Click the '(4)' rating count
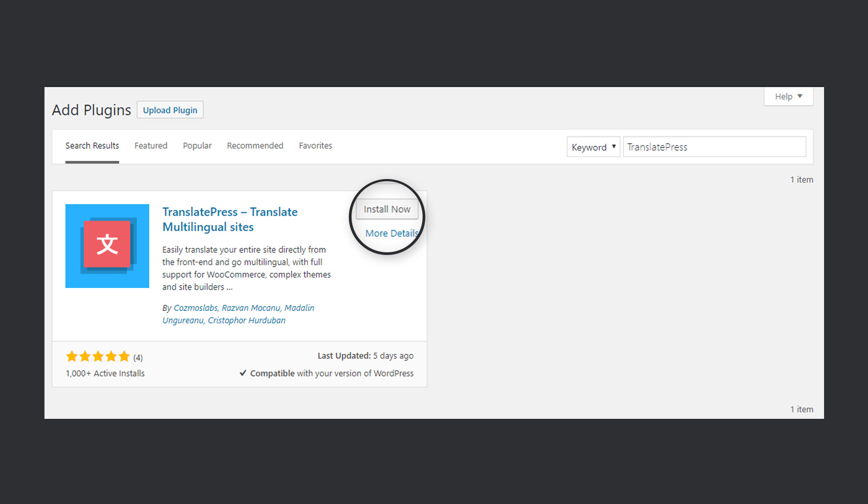Image resolution: width=868 pixels, height=504 pixels. point(138,358)
